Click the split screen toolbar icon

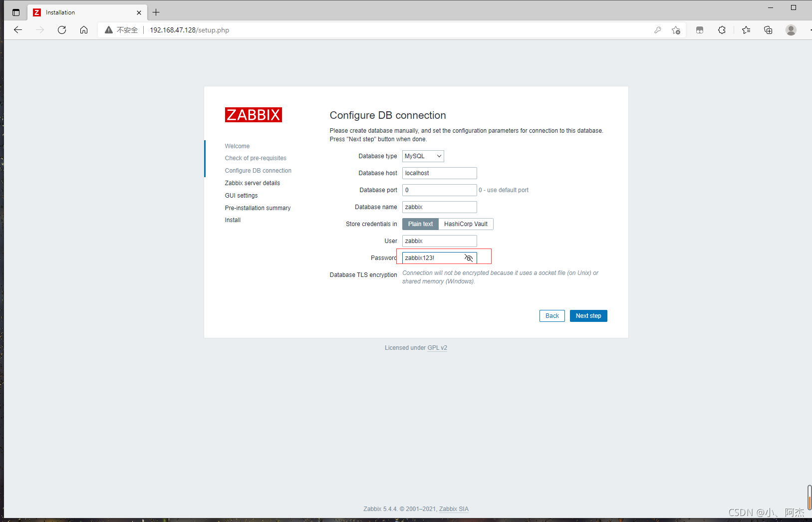700,30
